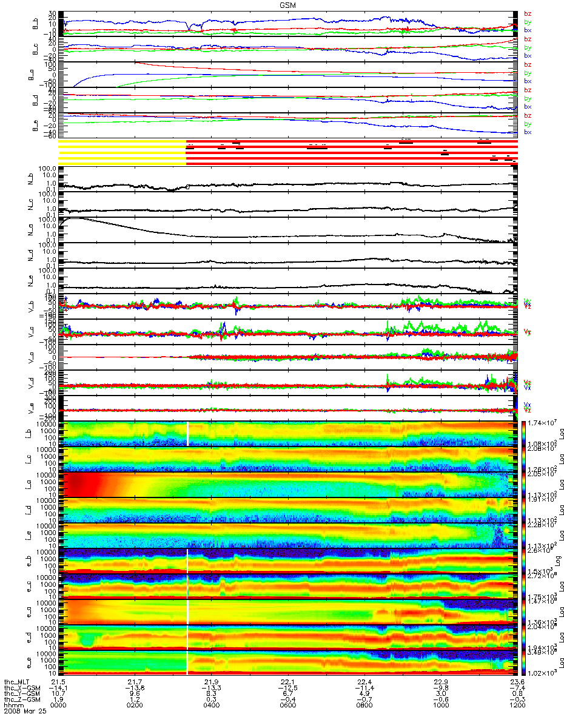
Task: Click the bx legend of B_b panel
Action: (528, 30)
